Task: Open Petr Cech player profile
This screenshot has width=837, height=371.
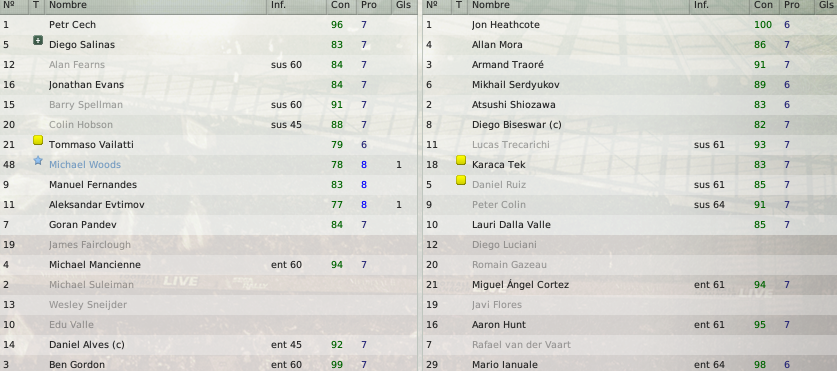Action: tap(73, 25)
